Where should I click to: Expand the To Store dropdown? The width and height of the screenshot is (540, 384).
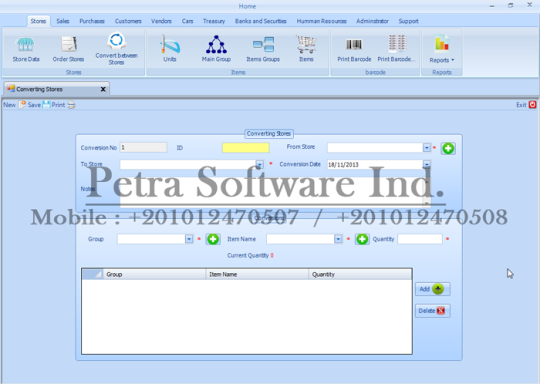pyautogui.click(x=260, y=165)
